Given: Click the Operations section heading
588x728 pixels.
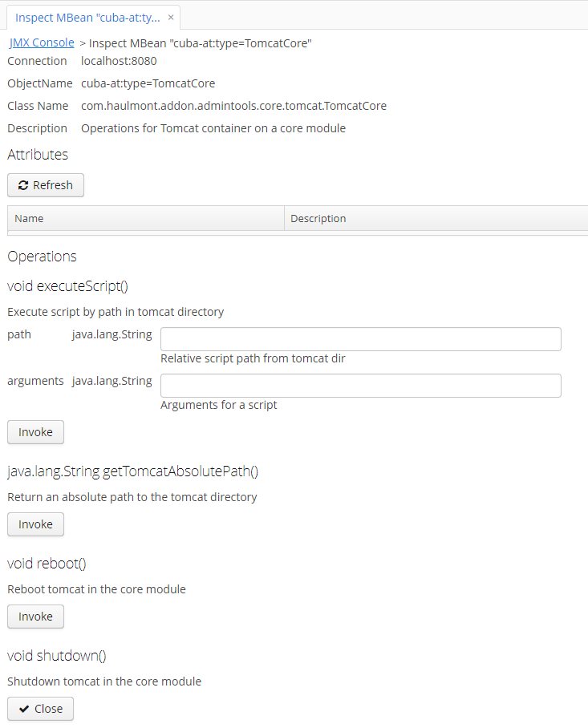Looking at the screenshot, I should pos(42,257).
